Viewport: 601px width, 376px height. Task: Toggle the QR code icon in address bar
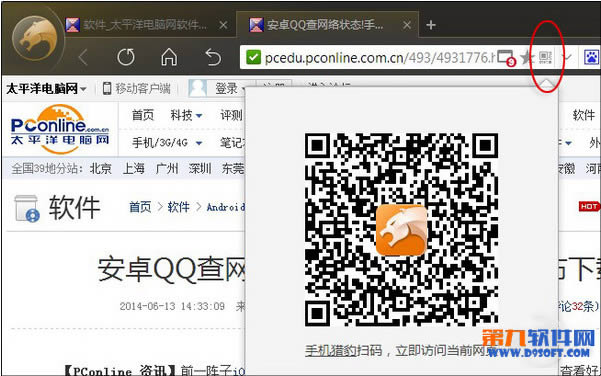(x=545, y=57)
